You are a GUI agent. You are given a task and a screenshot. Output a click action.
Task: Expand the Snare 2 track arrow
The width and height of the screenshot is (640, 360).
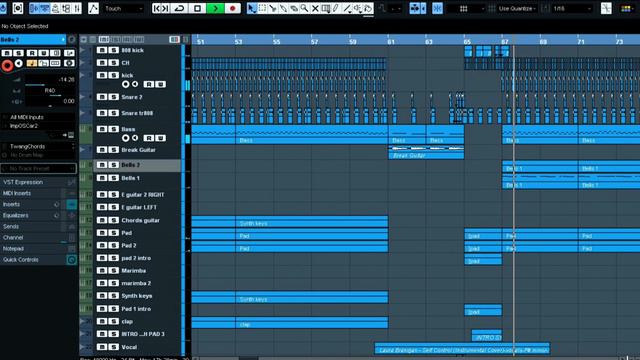(82, 97)
